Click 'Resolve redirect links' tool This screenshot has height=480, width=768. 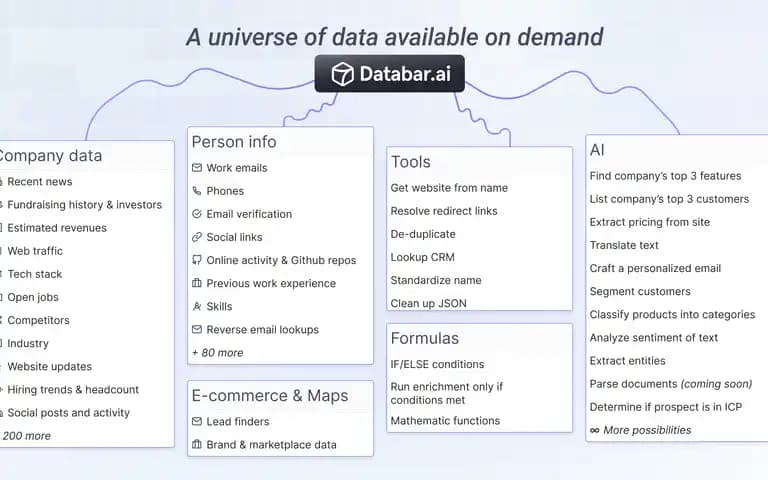coord(444,211)
